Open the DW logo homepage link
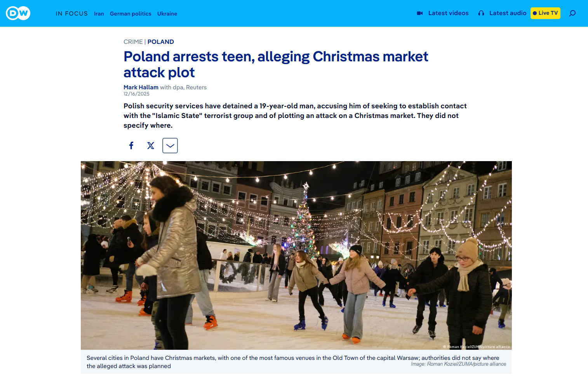The width and height of the screenshot is (588, 382). [18, 13]
